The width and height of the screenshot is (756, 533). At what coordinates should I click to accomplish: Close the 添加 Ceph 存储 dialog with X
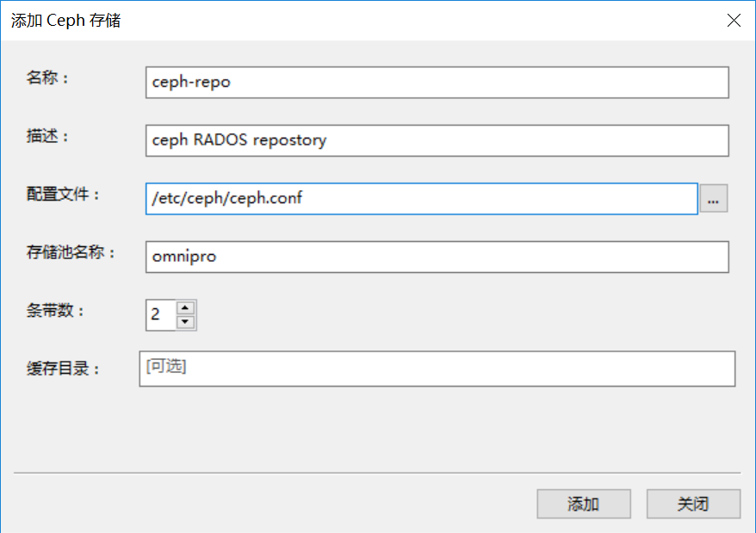(x=734, y=21)
